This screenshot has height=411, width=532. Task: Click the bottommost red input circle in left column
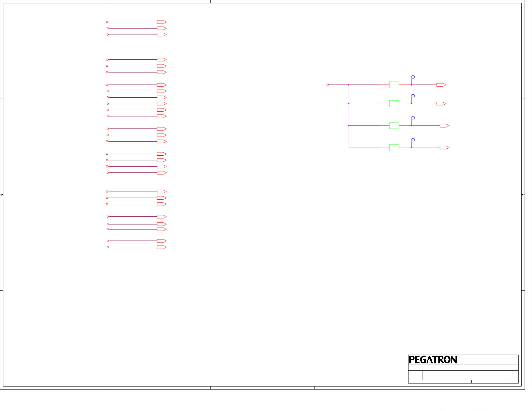(x=108, y=247)
